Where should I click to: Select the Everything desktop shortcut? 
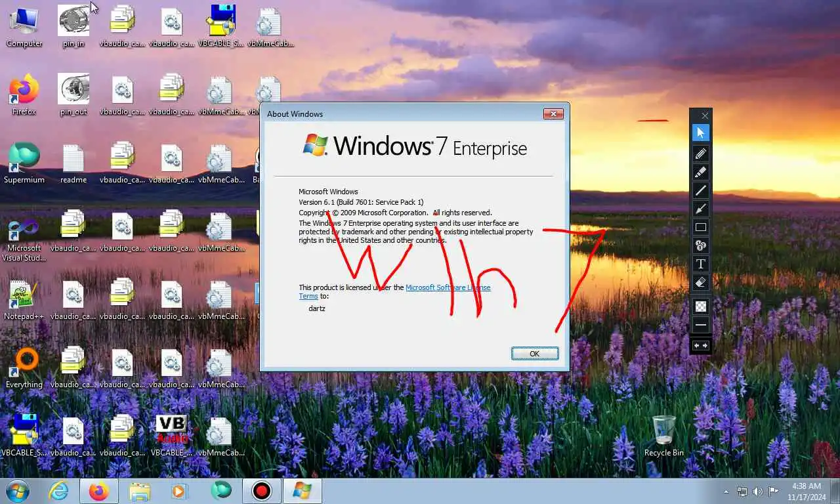(x=24, y=368)
